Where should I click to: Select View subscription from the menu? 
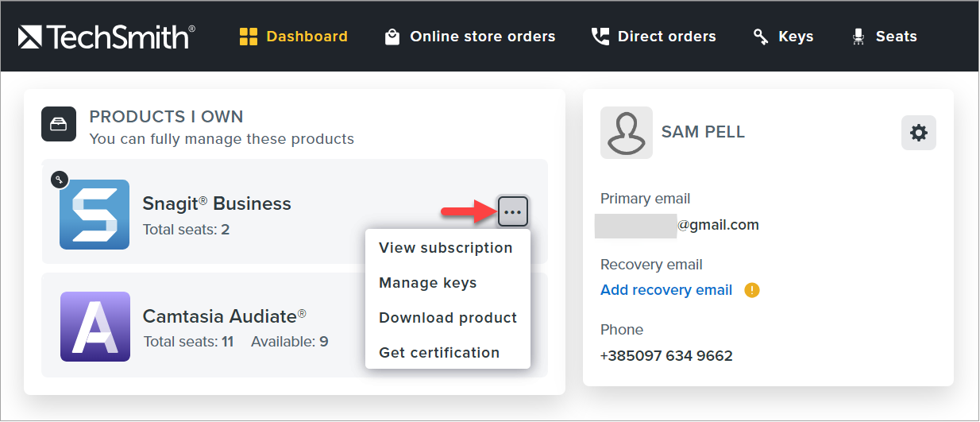pyautogui.click(x=446, y=248)
